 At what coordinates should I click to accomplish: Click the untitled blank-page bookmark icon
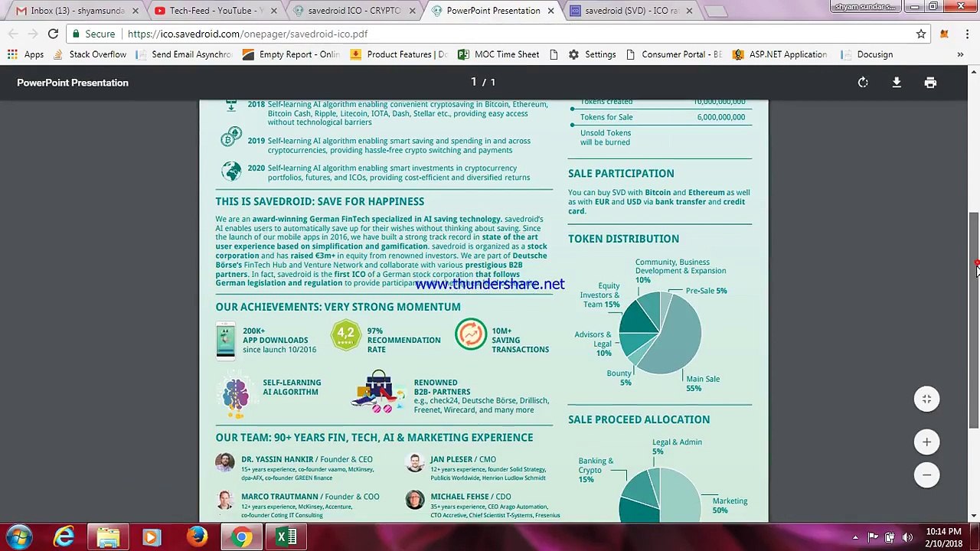(554, 54)
